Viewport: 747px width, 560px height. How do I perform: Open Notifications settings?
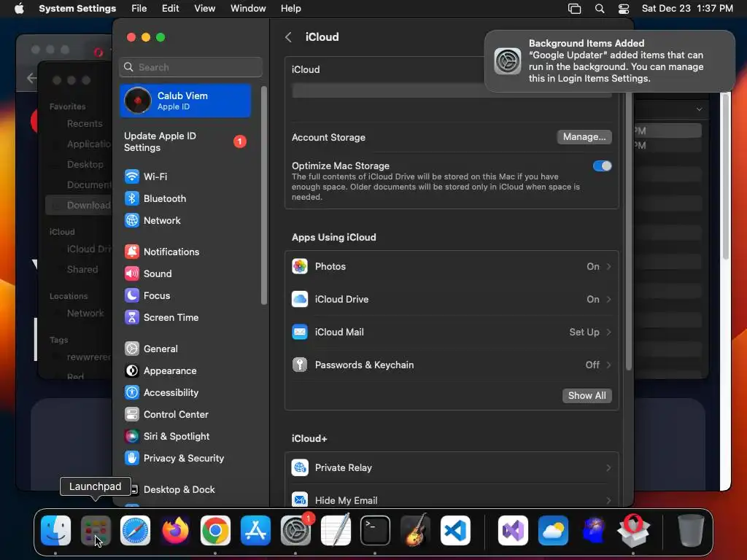187,252
